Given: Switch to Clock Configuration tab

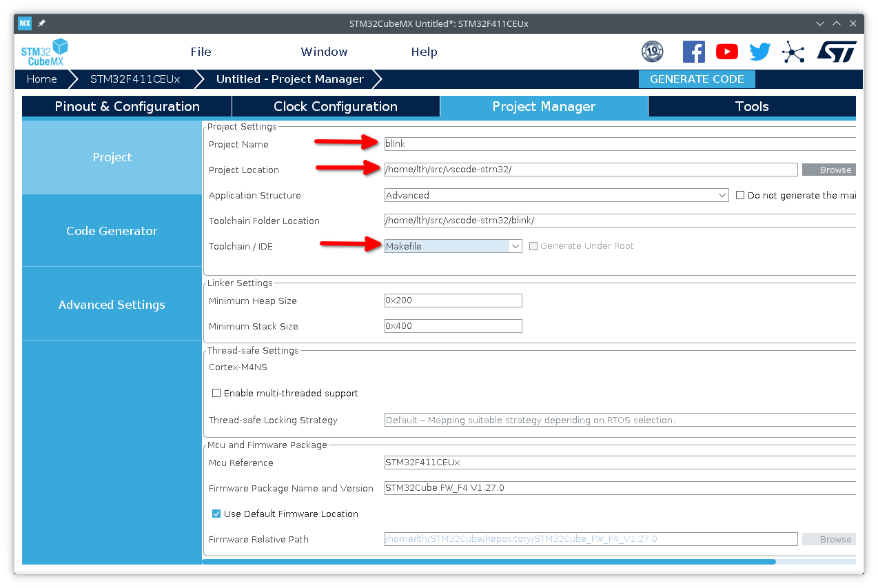Looking at the screenshot, I should tap(336, 106).
